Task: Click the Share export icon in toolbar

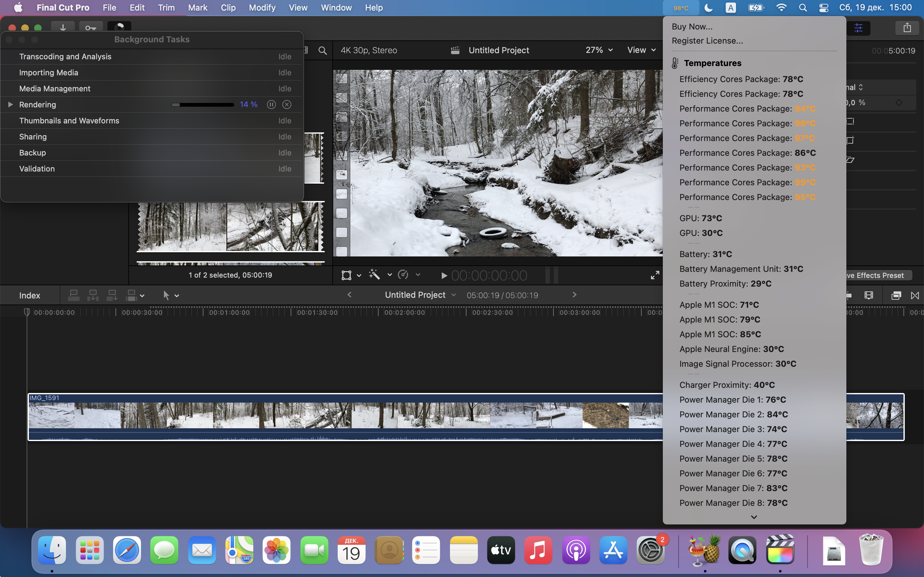Action: pyautogui.click(x=907, y=28)
